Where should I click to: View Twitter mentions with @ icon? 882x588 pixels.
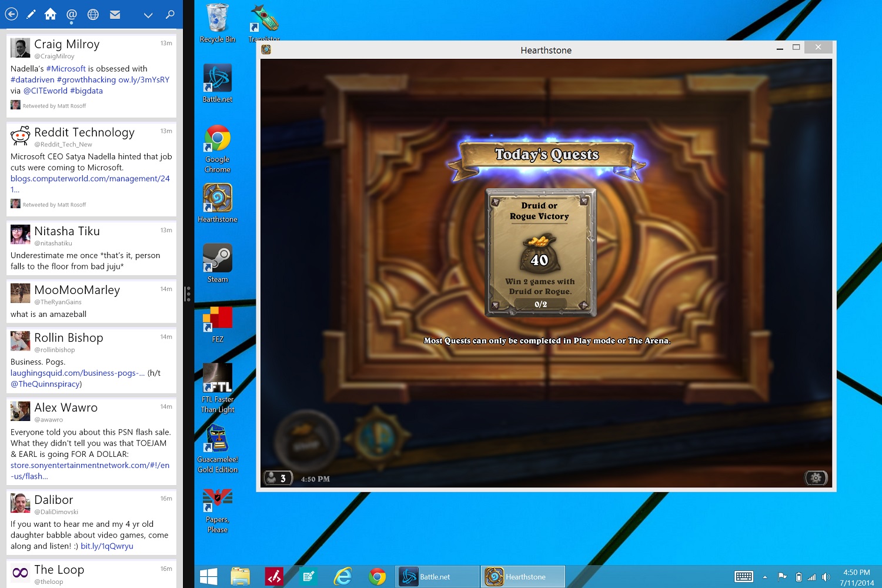click(x=72, y=14)
